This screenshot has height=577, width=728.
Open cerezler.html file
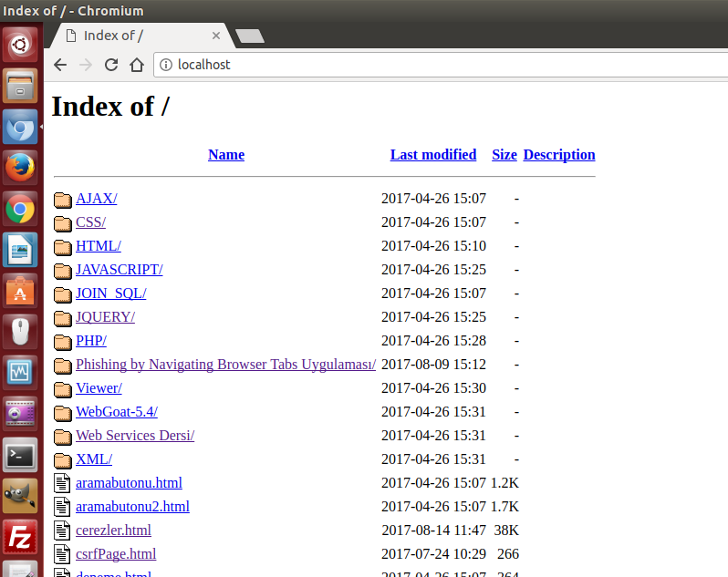coord(113,530)
